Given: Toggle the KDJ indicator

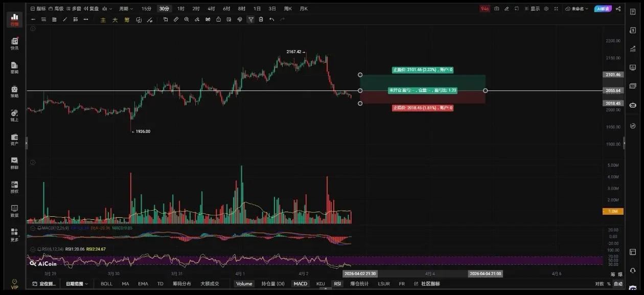Looking at the screenshot, I should click(x=320, y=283).
